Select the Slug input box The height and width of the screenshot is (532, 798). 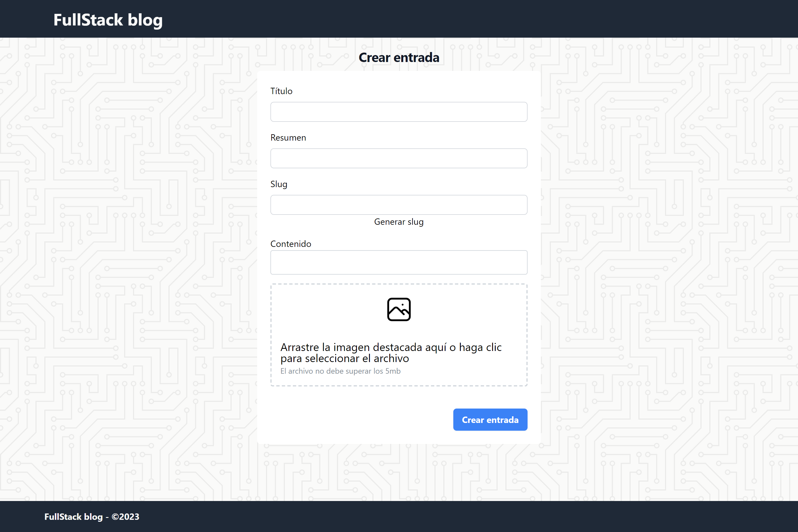click(x=399, y=205)
